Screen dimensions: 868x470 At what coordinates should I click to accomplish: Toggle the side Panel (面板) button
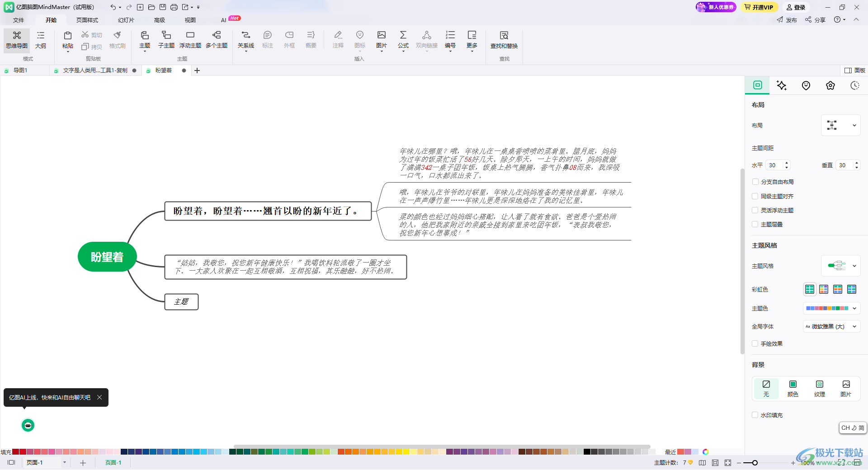tap(855, 70)
